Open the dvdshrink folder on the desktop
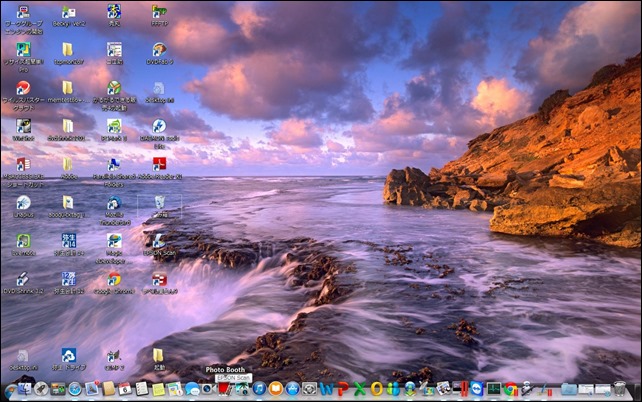Image resolution: width=642 pixels, height=402 pixels. [68, 130]
